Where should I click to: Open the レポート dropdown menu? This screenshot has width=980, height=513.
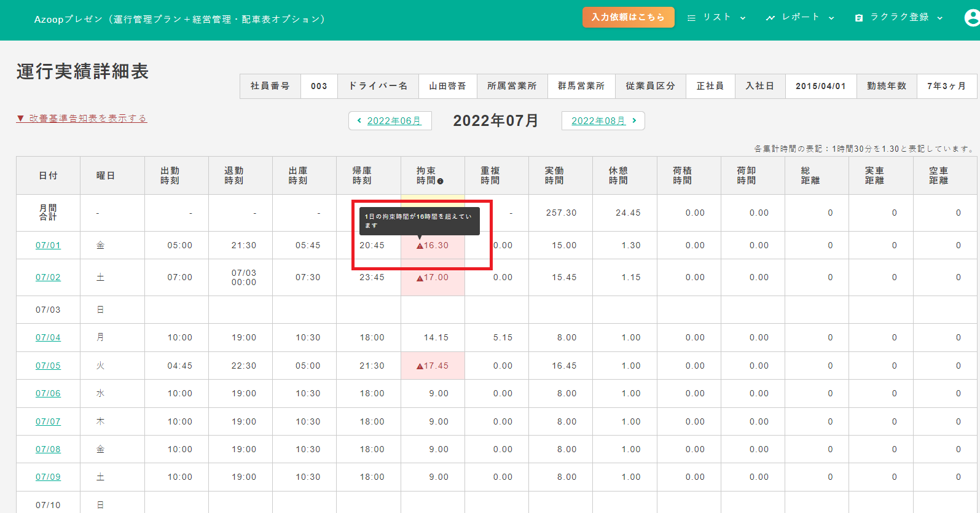point(801,17)
